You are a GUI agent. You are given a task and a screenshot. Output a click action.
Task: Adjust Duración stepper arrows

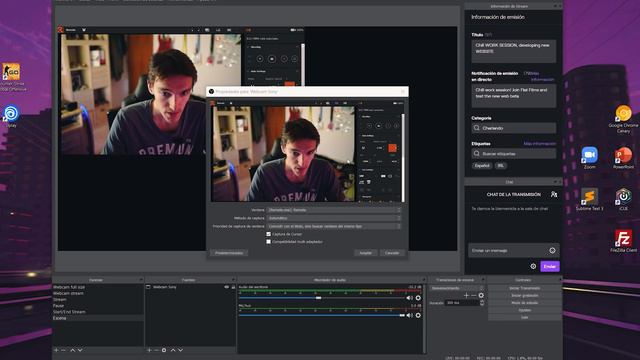(x=482, y=302)
